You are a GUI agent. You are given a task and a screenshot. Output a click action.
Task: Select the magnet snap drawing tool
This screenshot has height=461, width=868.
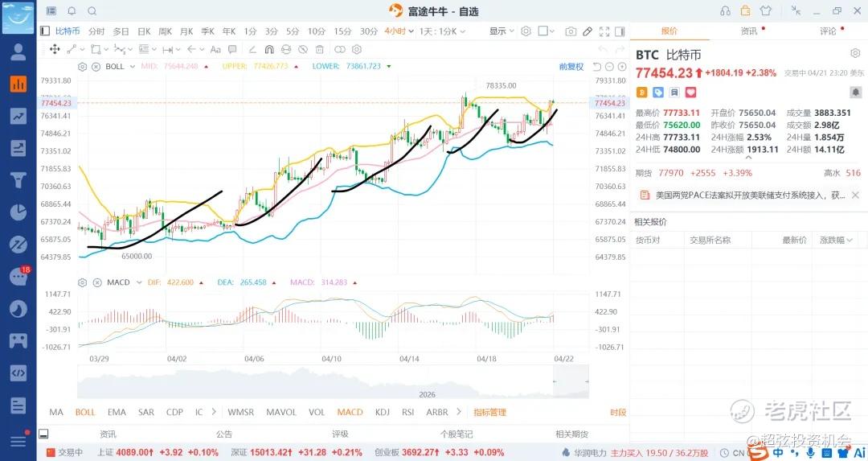(x=269, y=49)
